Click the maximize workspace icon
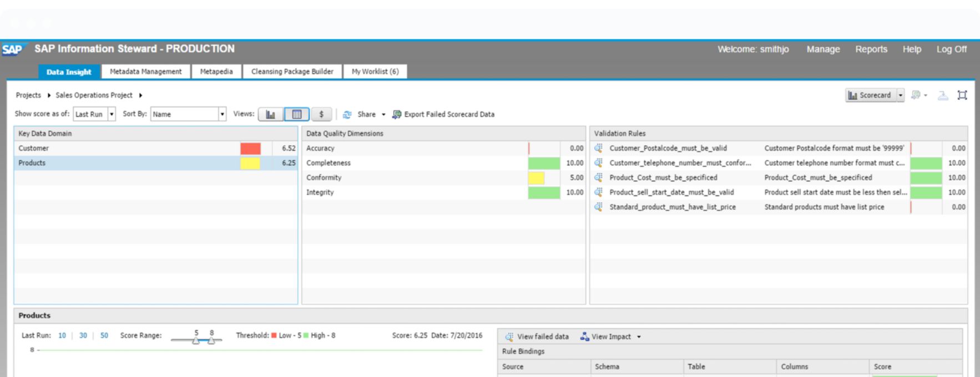Screen dimensions: 980x377 (962, 95)
